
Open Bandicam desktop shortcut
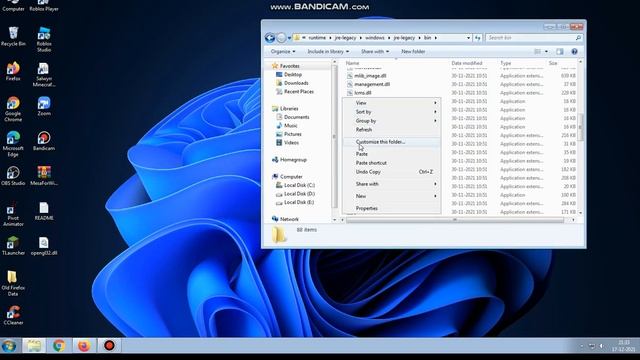44,141
